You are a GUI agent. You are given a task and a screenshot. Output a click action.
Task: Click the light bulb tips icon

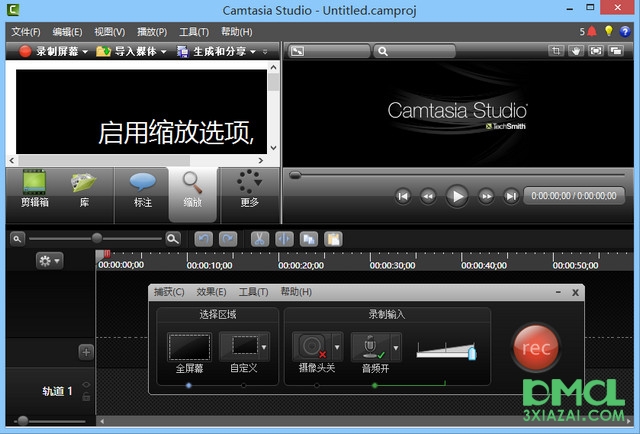coord(609,31)
